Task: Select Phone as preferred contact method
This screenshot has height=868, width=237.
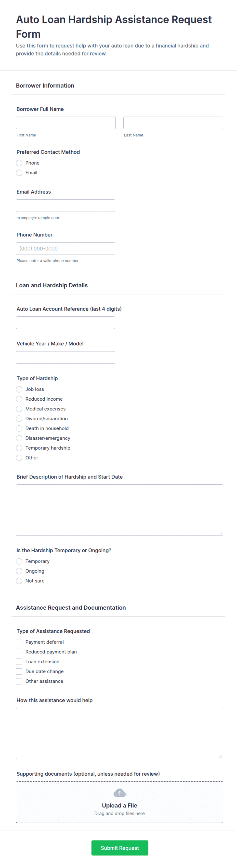Action: coord(19,163)
